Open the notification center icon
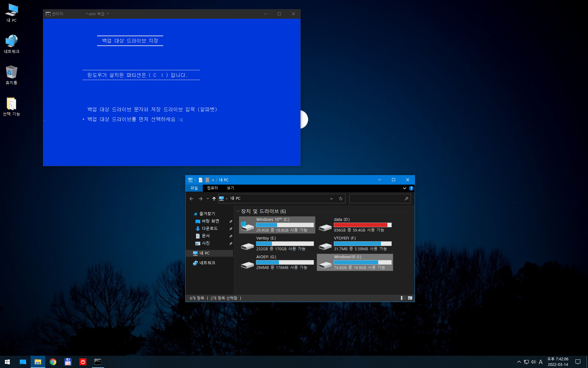Screen dimensions: 588x368 click(578, 362)
